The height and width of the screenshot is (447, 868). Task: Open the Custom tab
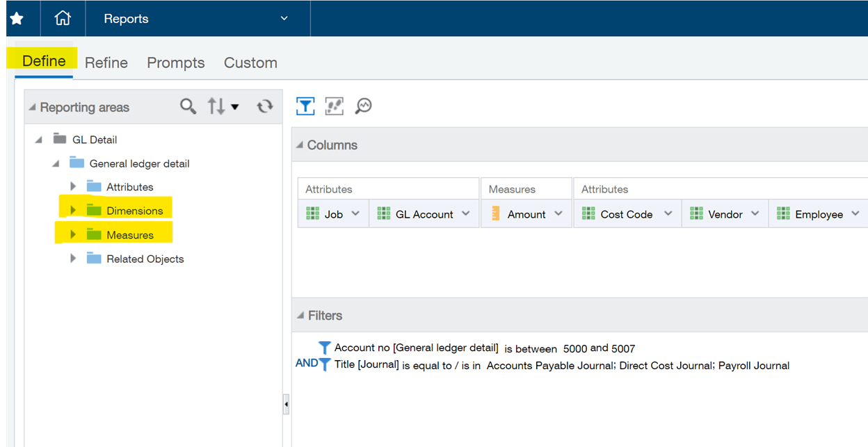click(x=250, y=63)
